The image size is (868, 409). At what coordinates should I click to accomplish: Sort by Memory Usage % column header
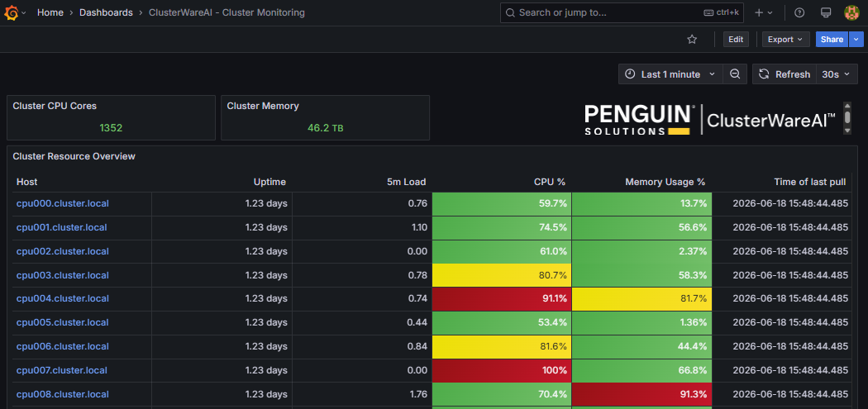(665, 182)
